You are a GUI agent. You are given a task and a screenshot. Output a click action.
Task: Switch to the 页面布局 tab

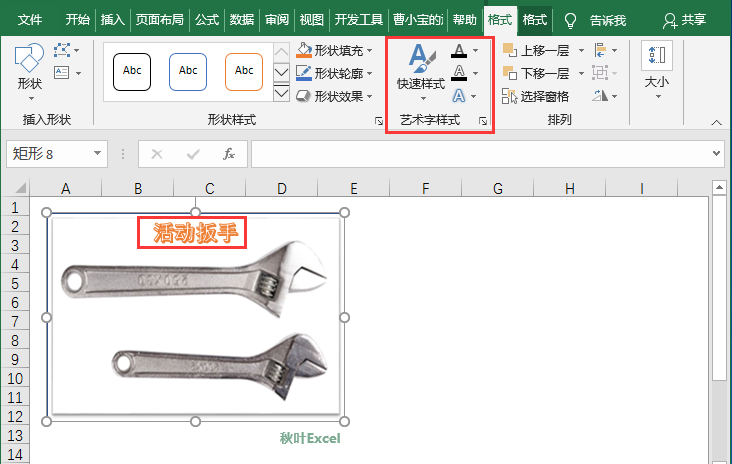click(x=159, y=20)
